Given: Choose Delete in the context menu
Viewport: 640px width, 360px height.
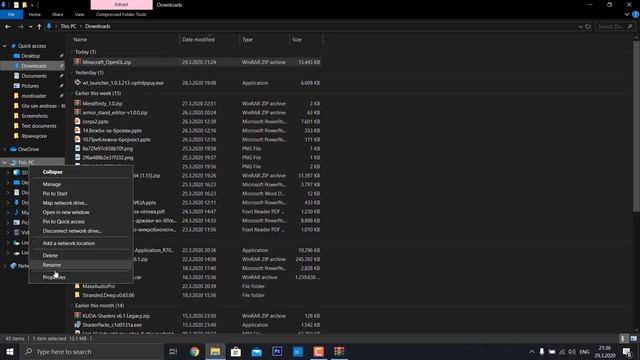Looking at the screenshot, I should tap(81, 256).
